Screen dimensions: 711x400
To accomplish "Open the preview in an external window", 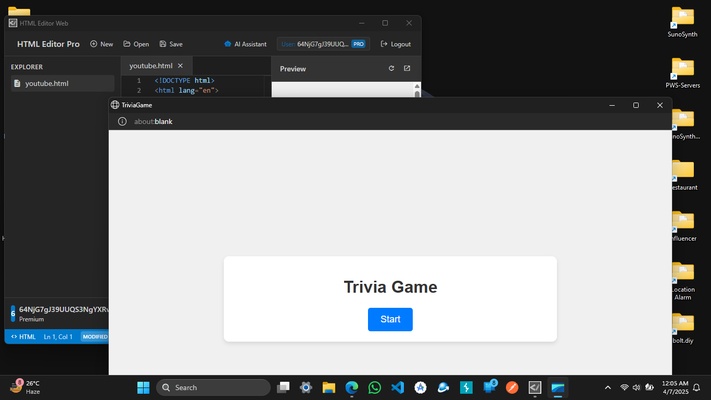I will 407,68.
